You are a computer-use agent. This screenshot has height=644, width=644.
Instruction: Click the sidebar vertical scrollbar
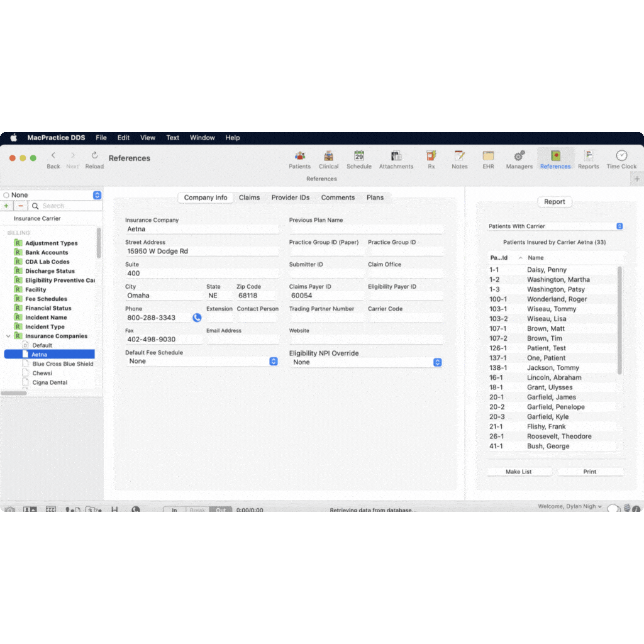99,242
